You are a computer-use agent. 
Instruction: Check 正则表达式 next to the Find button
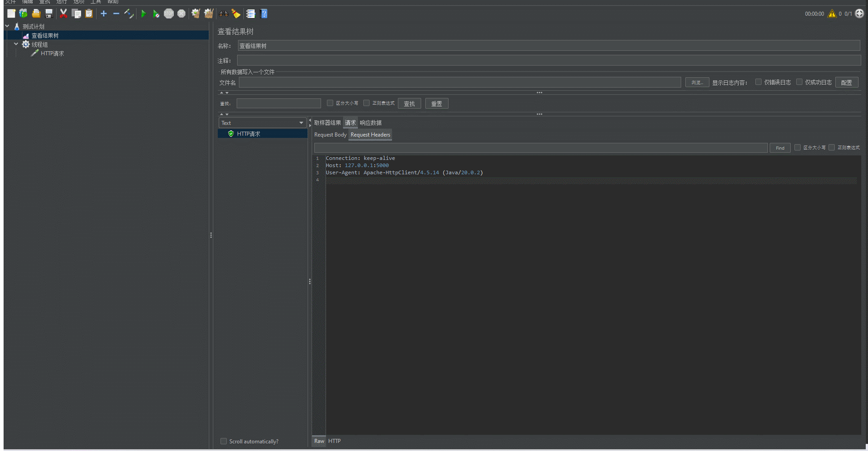832,147
